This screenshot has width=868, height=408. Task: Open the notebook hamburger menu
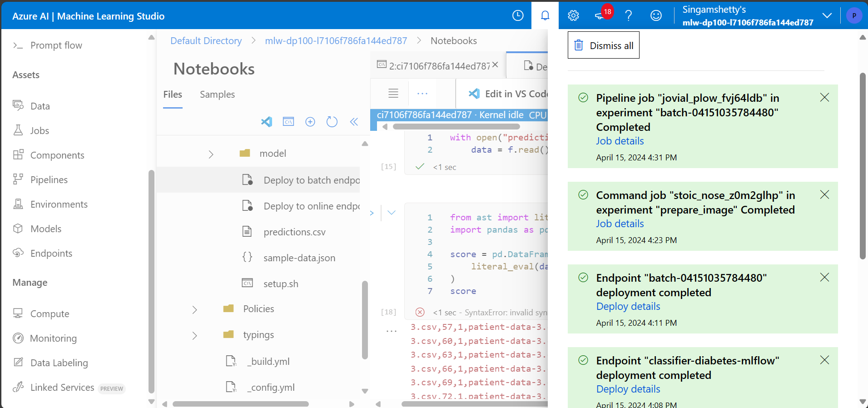pos(393,93)
